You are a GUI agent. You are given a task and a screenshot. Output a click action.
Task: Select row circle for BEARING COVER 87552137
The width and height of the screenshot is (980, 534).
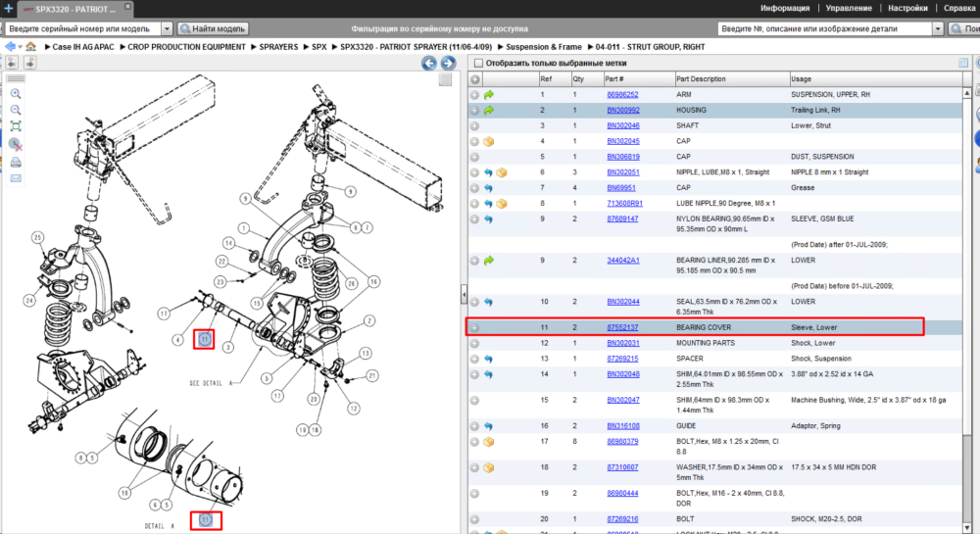(x=475, y=328)
